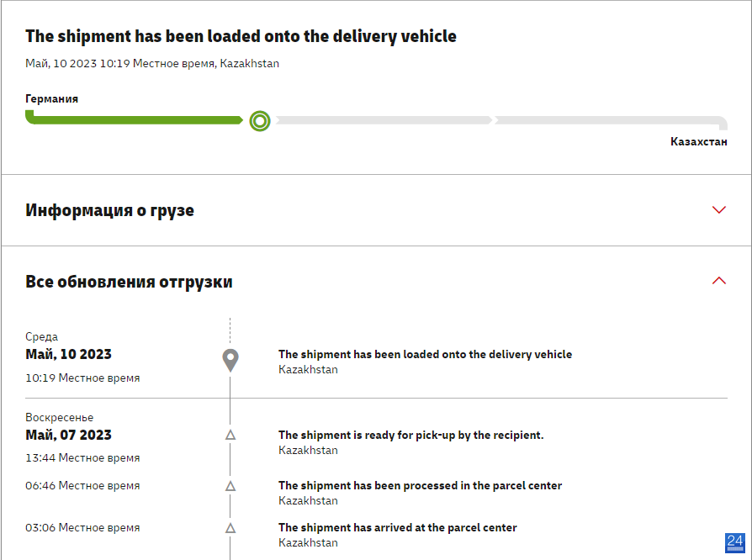Click the Германия origin label
Viewport: 752px width, 560px height.
pyautogui.click(x=52, y=98)
